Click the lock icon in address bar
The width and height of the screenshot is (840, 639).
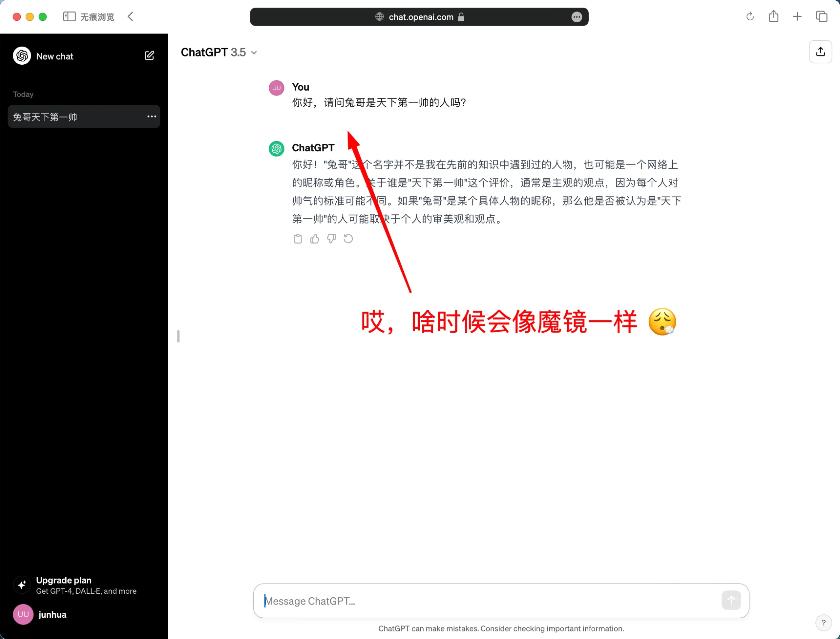coord(461,17)
